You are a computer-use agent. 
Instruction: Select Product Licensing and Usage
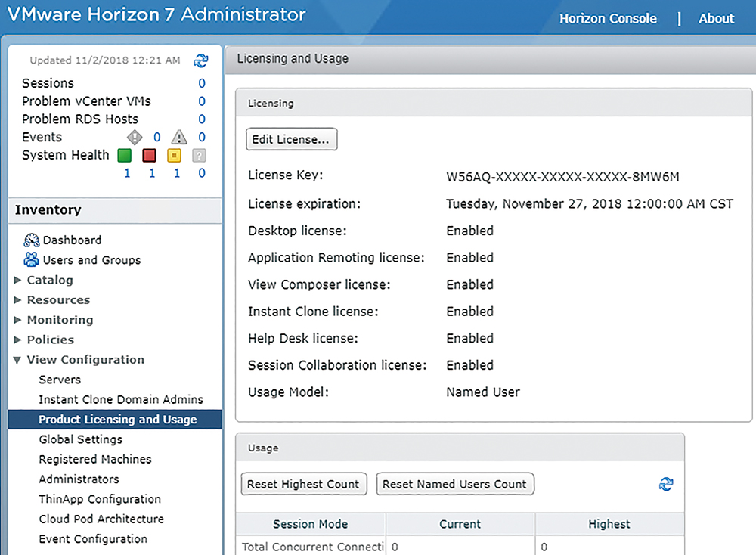(115, 420)
